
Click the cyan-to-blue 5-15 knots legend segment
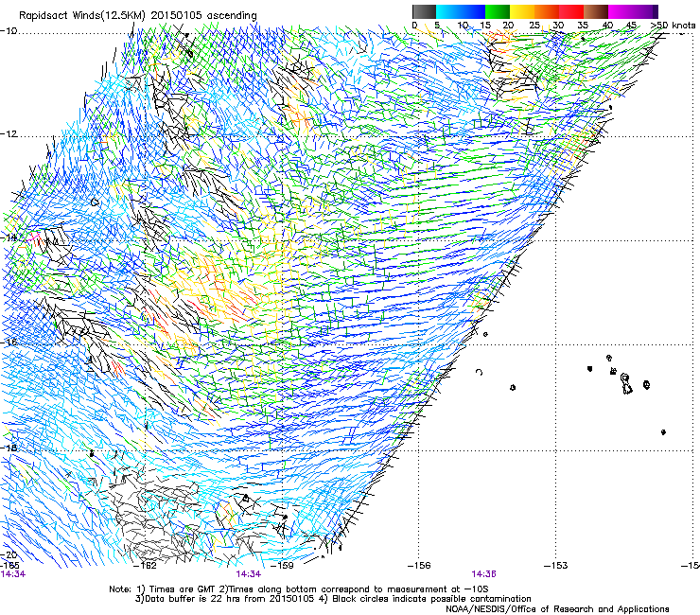tap(461, 11)
